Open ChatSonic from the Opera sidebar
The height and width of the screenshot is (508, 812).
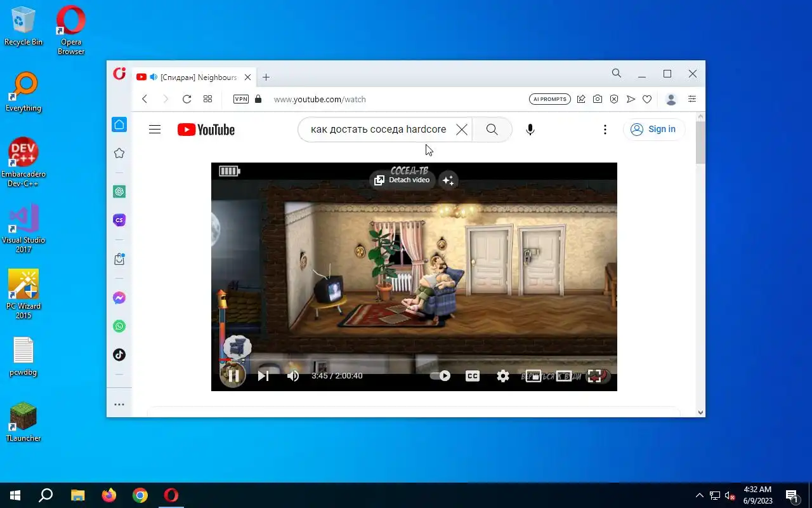pyautogui.click(x=119, y=220)
